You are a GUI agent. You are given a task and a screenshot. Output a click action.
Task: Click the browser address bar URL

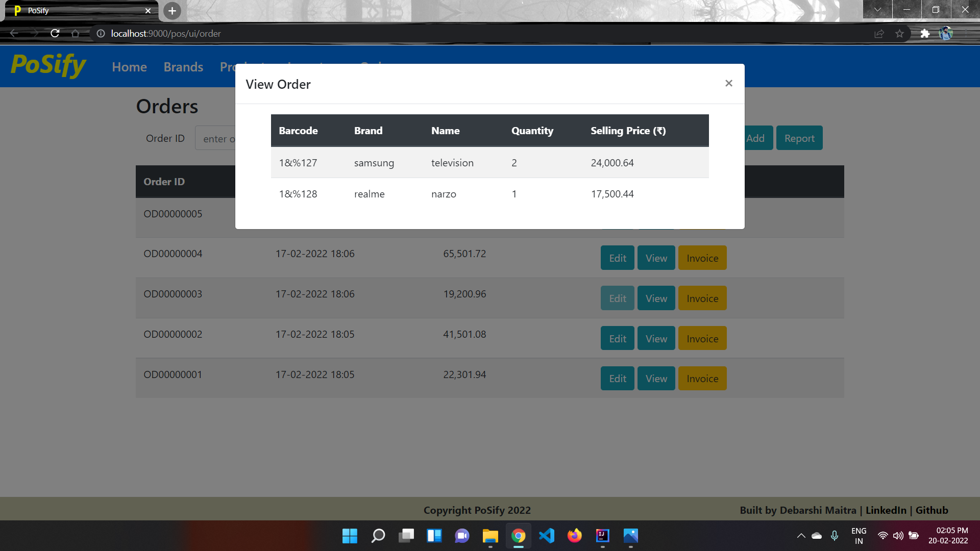166,34
